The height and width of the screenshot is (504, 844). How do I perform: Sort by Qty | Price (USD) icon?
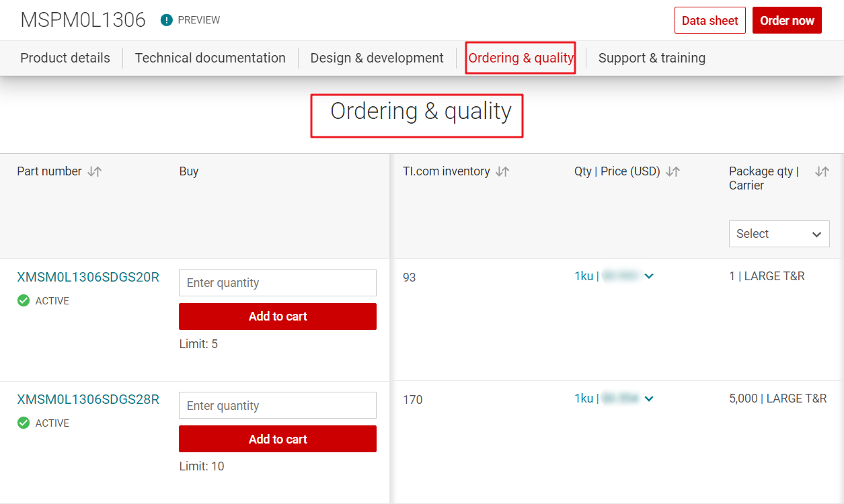click(x=673, y=171)
